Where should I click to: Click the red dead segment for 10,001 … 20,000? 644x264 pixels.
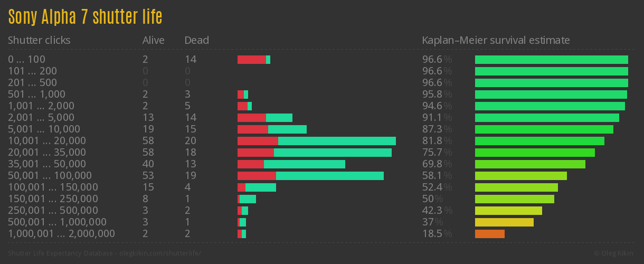pos(258,141)
